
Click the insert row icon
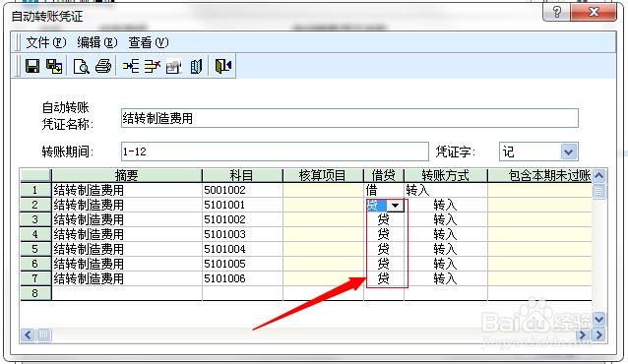point(131,66)
